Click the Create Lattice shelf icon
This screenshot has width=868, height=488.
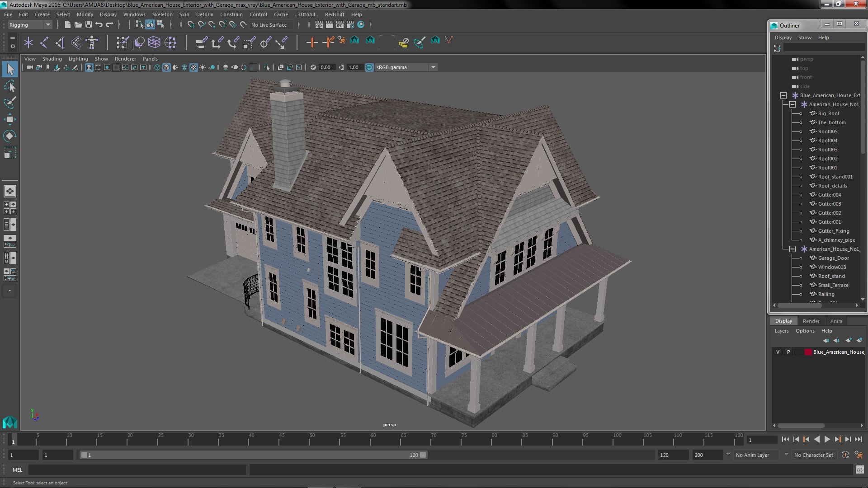click(154, 42)
